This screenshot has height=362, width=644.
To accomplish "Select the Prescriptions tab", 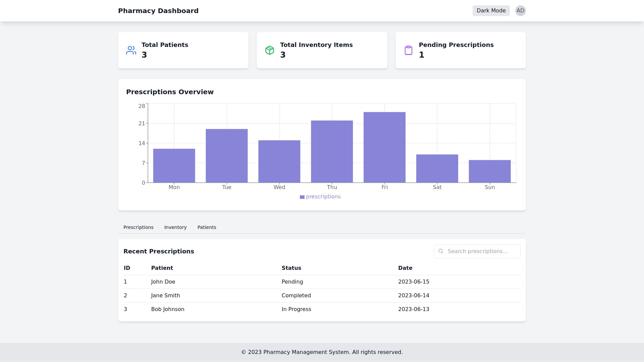I will [x=138, y=227].
